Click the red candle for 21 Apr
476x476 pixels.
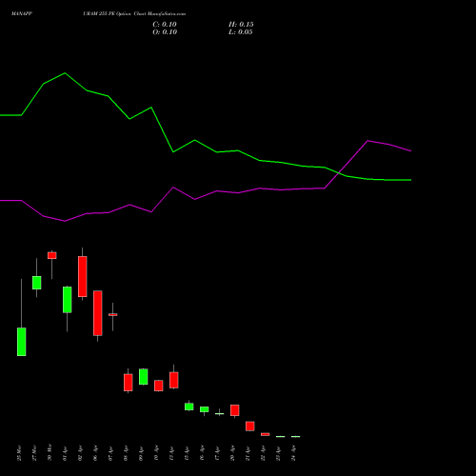[250, 426]
